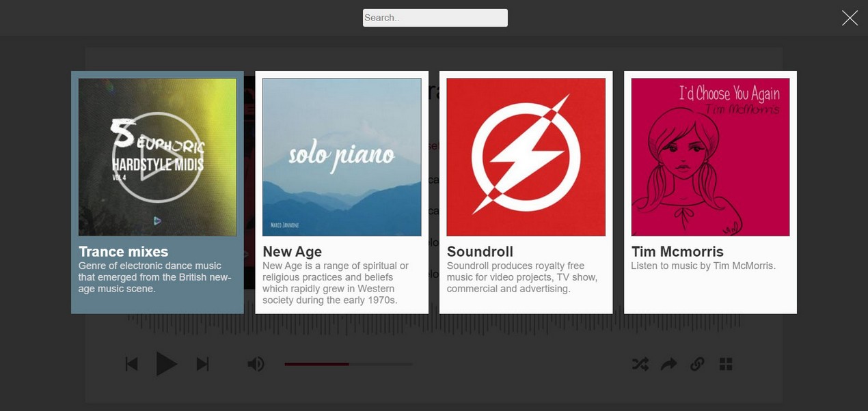868x411 pixels.
Task: Skip to the next track
Action: [202, 364]
